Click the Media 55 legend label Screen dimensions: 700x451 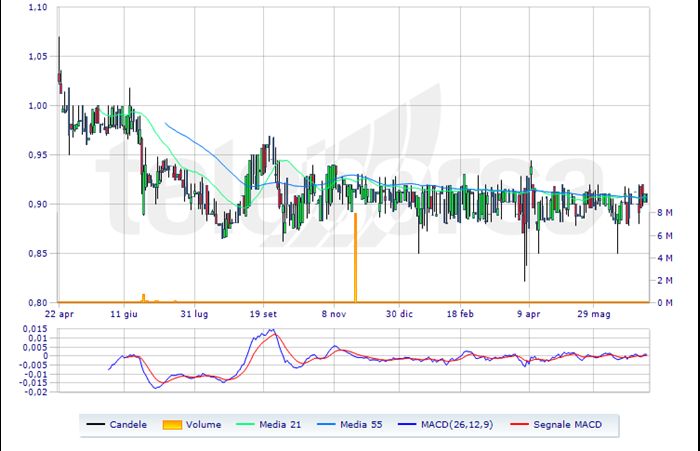[361, 424]
